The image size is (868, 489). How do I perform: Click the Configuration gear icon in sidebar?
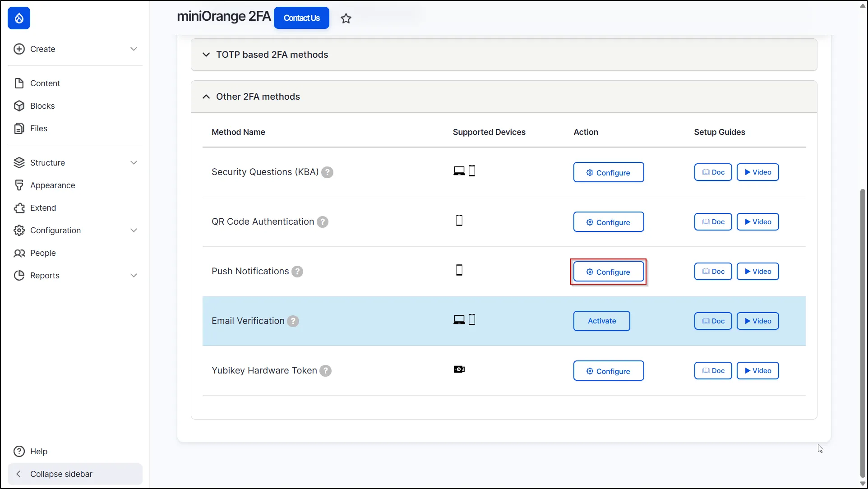coord(19,231)
